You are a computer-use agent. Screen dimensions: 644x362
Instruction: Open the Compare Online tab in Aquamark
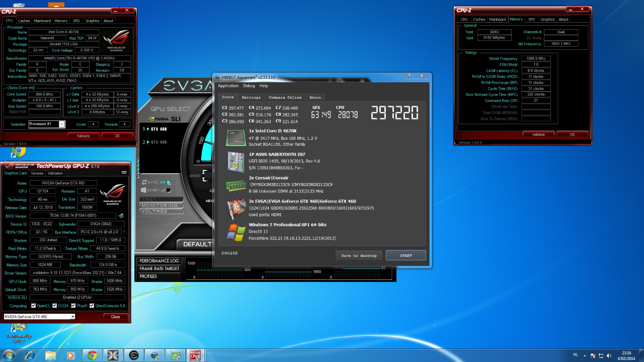point(285,97)
